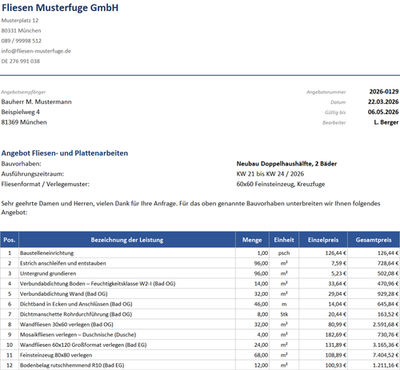The image size is (400, 370).
Task: Select the period KW 21 bis KW 24 / 2026
Action: tap(270, 174)
